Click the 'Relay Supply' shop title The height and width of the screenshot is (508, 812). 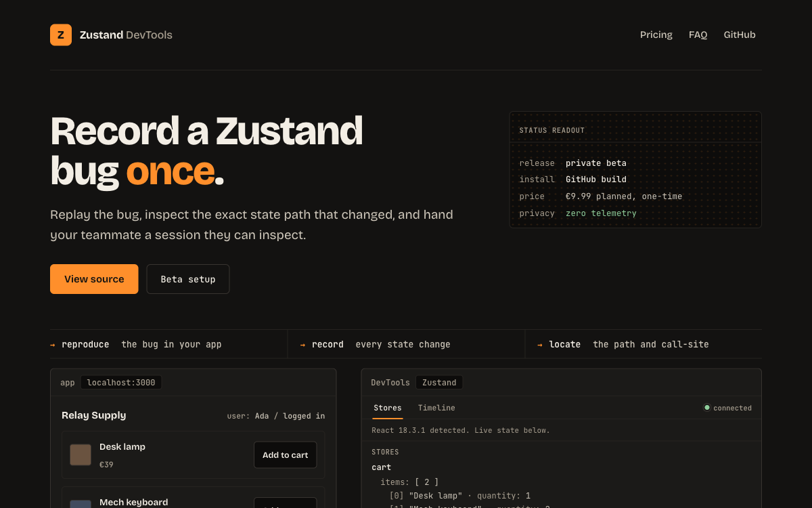(x=93, y=415)
